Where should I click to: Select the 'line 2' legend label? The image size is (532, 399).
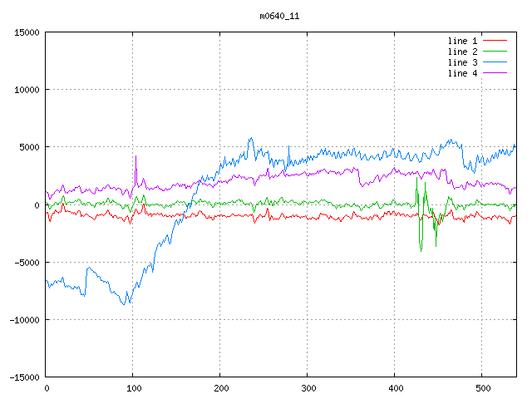point(462,52)
